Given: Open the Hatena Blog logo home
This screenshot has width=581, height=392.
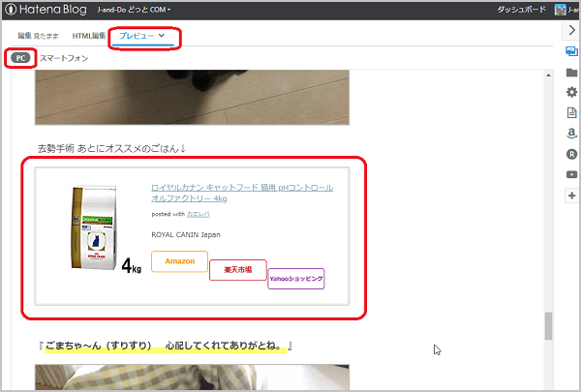Looking at the screenshot, I should tap(46, 10).
